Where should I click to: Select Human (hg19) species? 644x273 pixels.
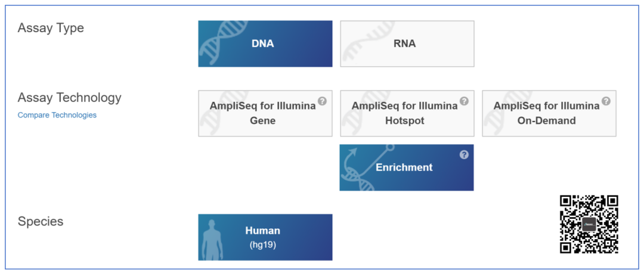[265, 237]
